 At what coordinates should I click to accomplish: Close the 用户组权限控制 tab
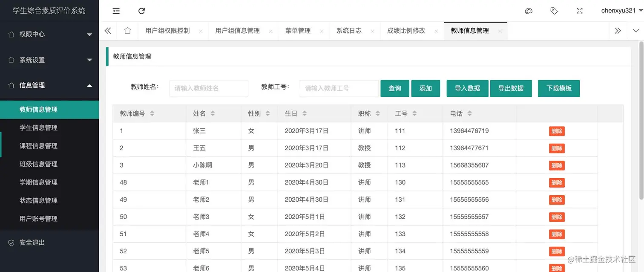click(x=201, y=32)
